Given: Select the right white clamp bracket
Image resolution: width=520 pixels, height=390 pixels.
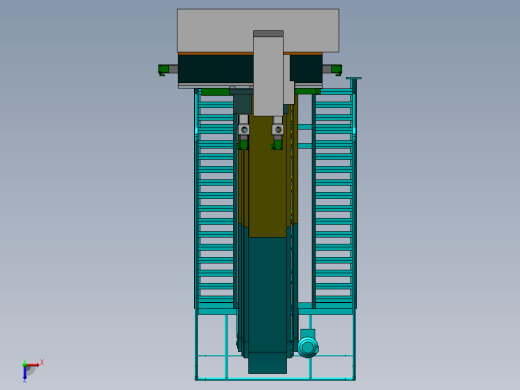Looking at the screenshot, I should coord(278,128).
